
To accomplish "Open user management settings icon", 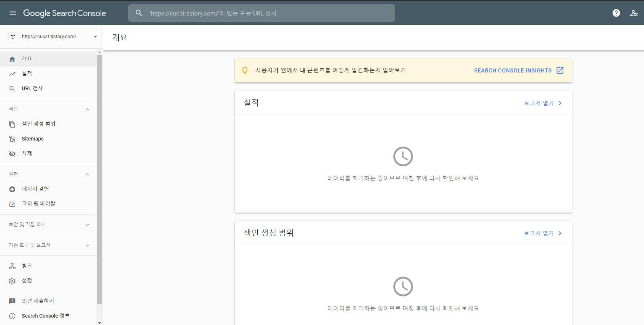I will (634, 13).
